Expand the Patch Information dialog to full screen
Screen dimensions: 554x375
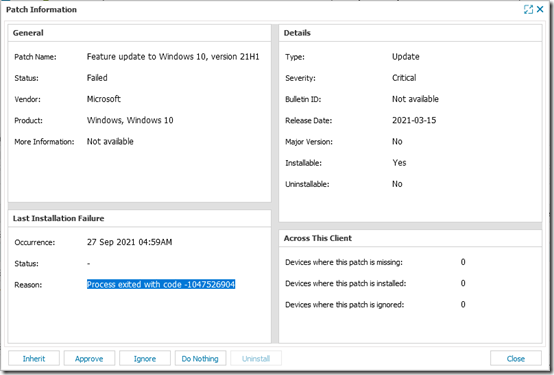pos(528,10)
